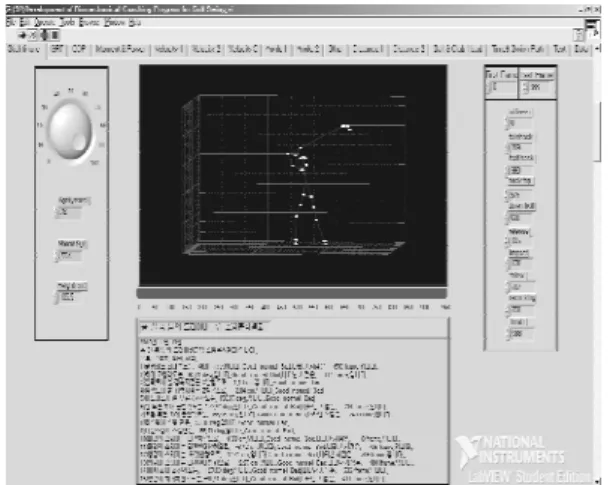Screen dimensions: 610x485
Task: Click the stepper of the first frame numeric field
Action: tap(489, 87)
